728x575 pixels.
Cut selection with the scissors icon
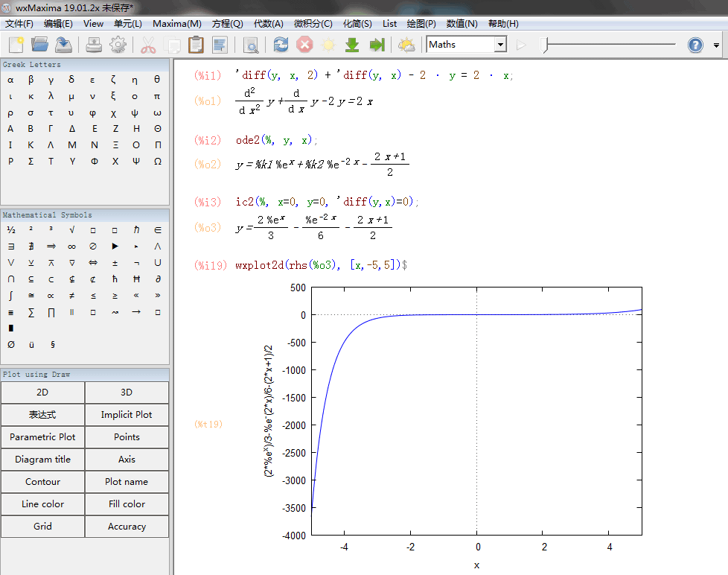click(x=148, y=45)
